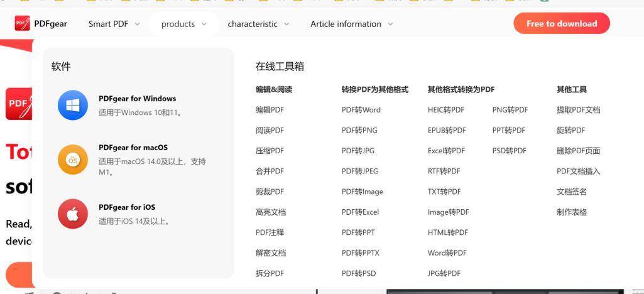The width and height of the screenshot is (644, 294).
Task: Click the Free to download button
Action: 562,23
